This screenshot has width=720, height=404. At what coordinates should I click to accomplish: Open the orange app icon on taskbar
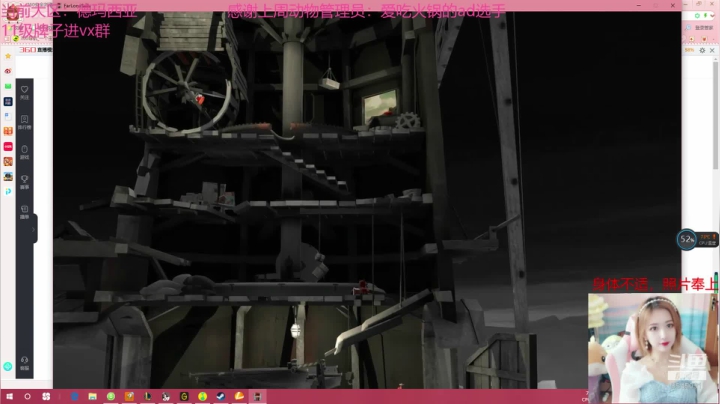(129, 396)
